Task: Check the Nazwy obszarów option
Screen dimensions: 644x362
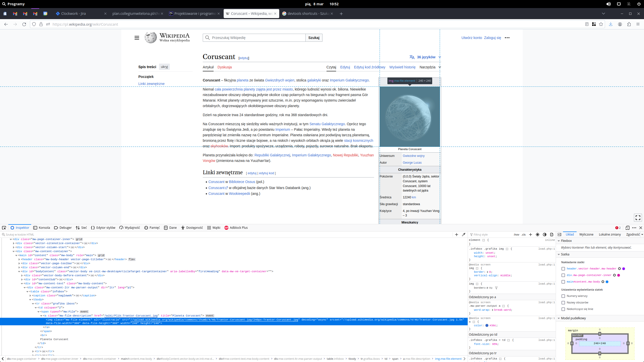Action: click(x=563, y=303)
